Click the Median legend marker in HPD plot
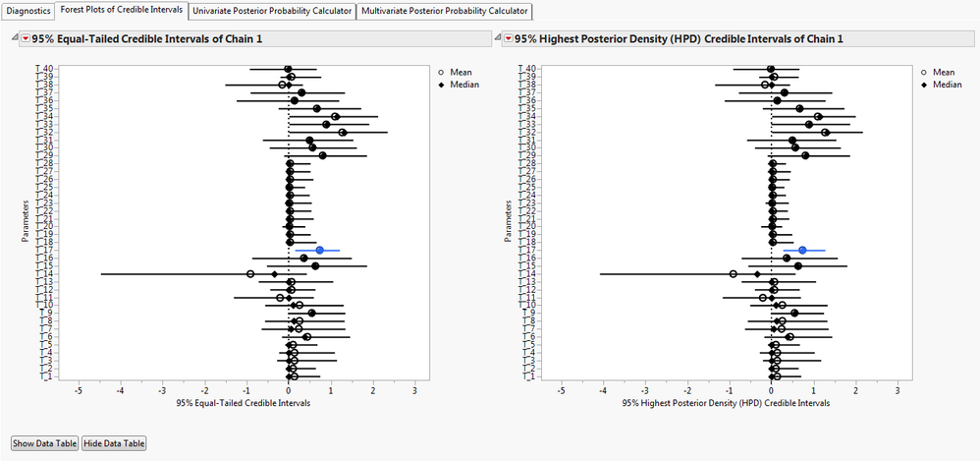The width and height of the screenshot is (980, 461). (x=924, y=86)
